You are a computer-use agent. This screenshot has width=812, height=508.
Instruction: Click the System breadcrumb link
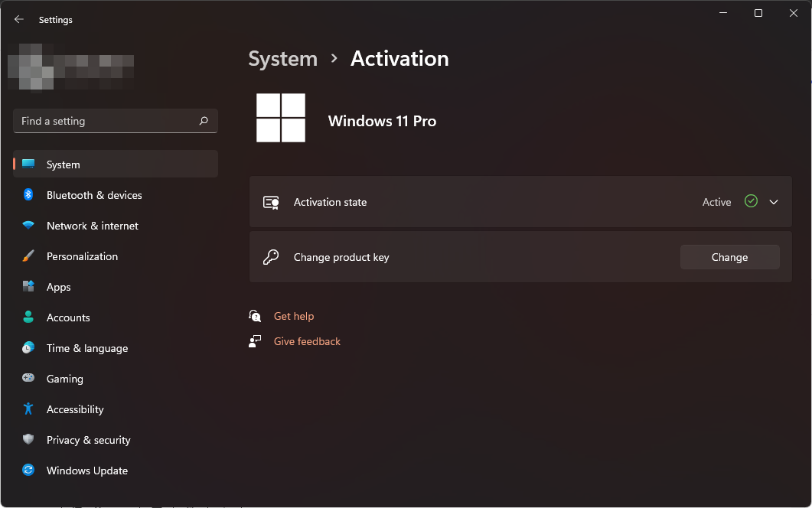click(282, 58)
